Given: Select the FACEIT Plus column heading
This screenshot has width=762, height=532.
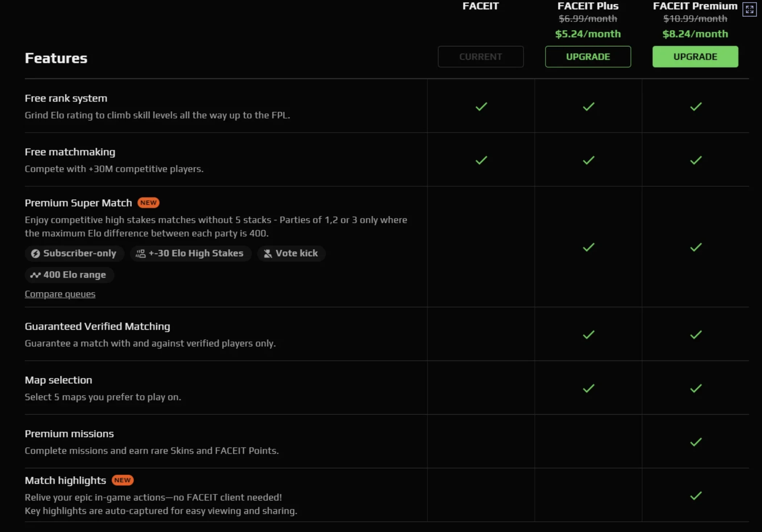Looking at the screenshot, I should [588, 6].
